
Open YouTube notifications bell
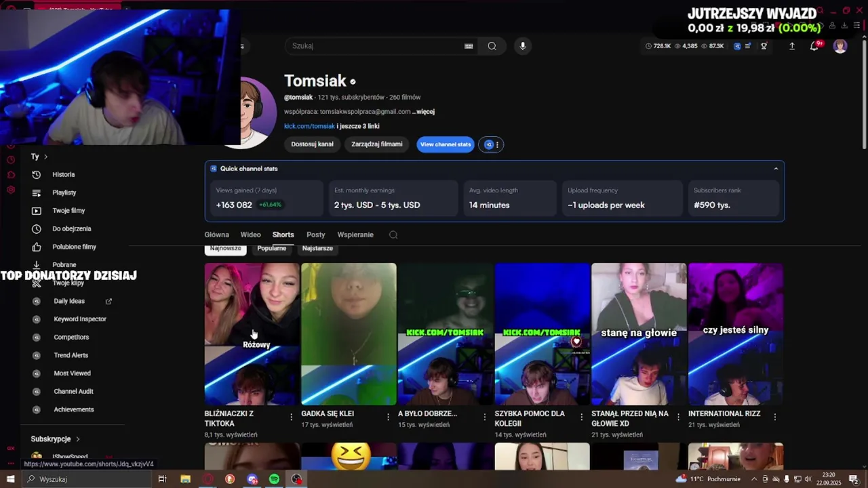[814, 46]
